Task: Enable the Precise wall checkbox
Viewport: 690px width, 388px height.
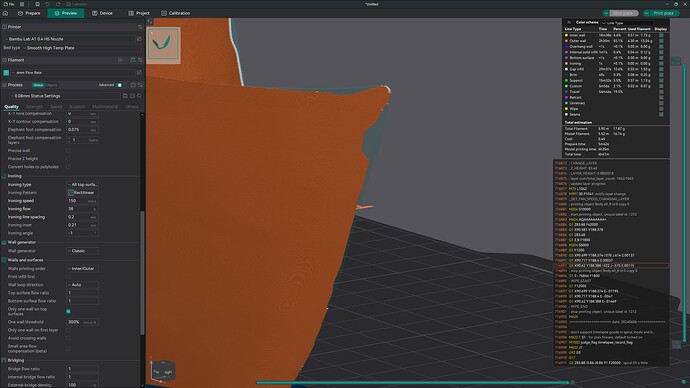Action: (x=68, y=150)
